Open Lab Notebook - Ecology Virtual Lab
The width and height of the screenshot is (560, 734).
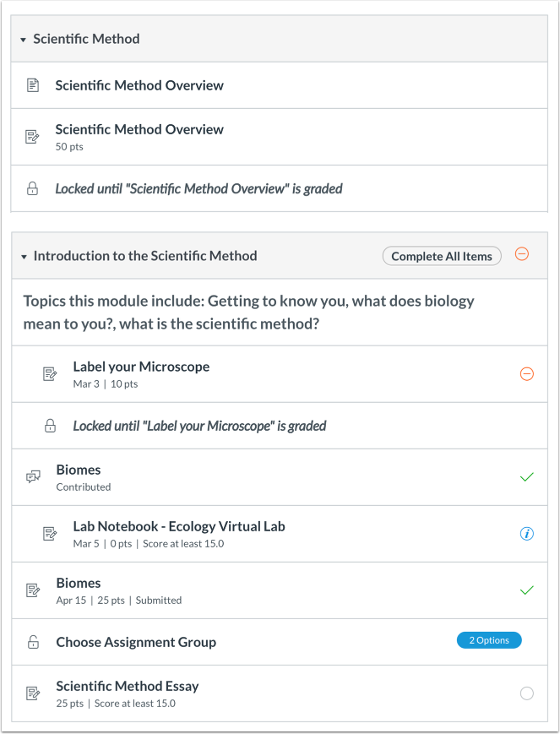179,526
